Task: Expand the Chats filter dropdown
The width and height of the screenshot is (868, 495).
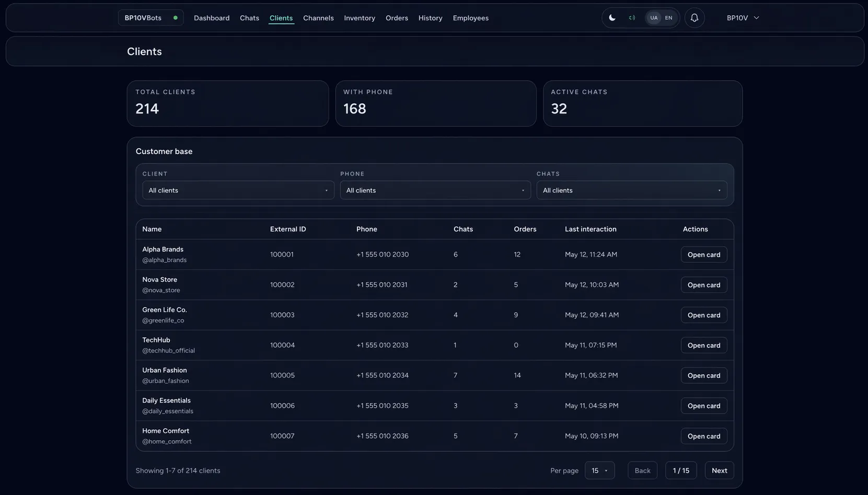Action: [x=632, y=190]
